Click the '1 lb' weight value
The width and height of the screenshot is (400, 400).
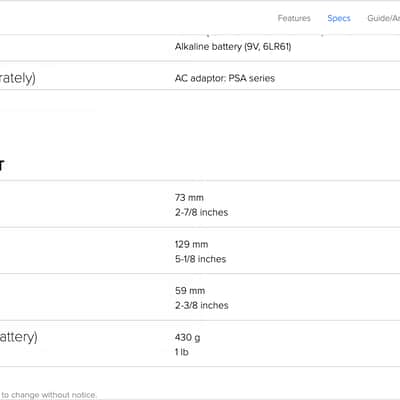(182, 352)
